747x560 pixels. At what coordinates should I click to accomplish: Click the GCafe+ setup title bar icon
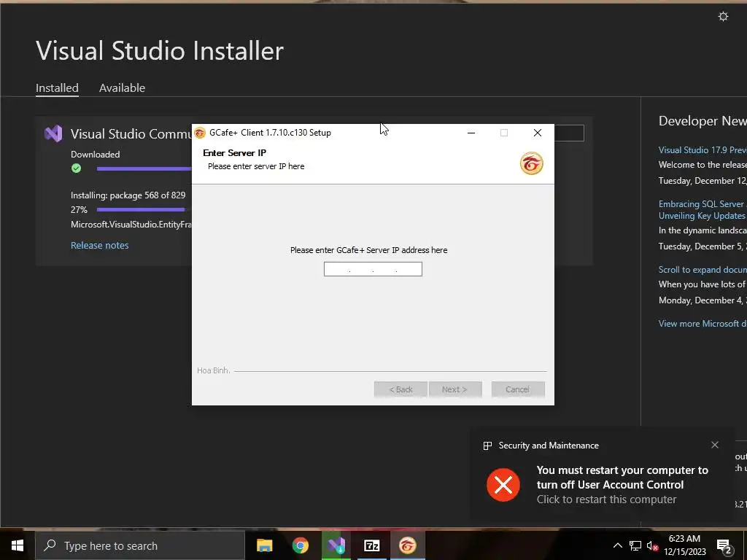tap(200, 133)
